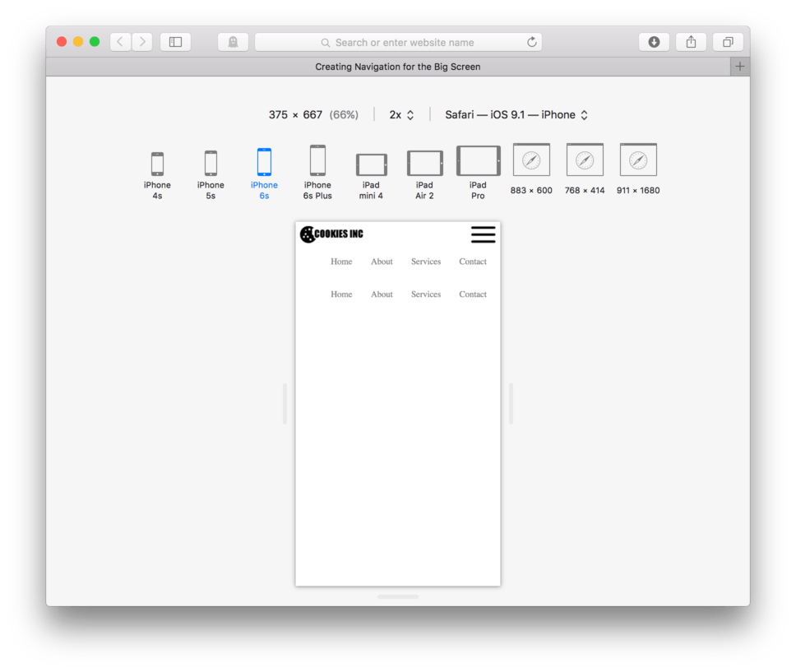The image size is (796, 672).
Task: Choose the 883 × 600 window preset
Action: [531, 169]
